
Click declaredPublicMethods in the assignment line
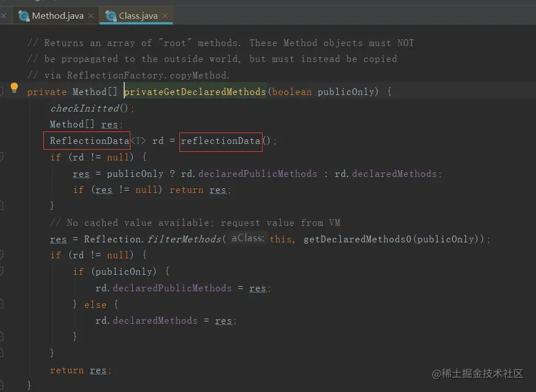172,288
